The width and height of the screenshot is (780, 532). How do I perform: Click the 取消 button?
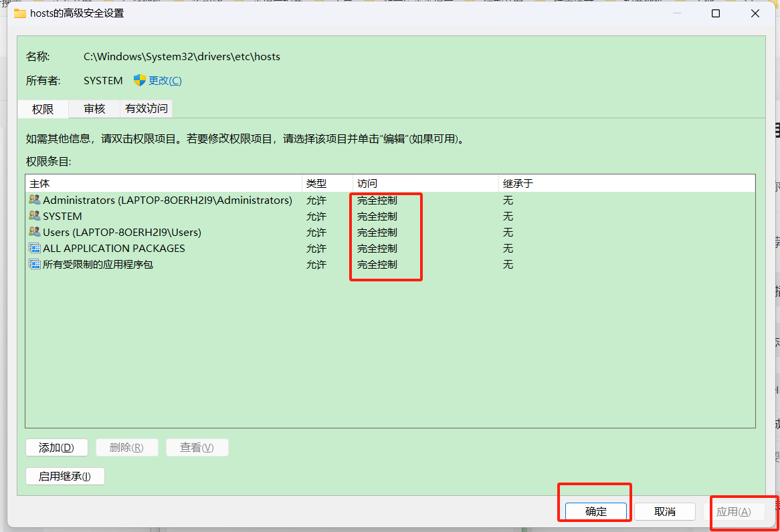pos(664,511)
